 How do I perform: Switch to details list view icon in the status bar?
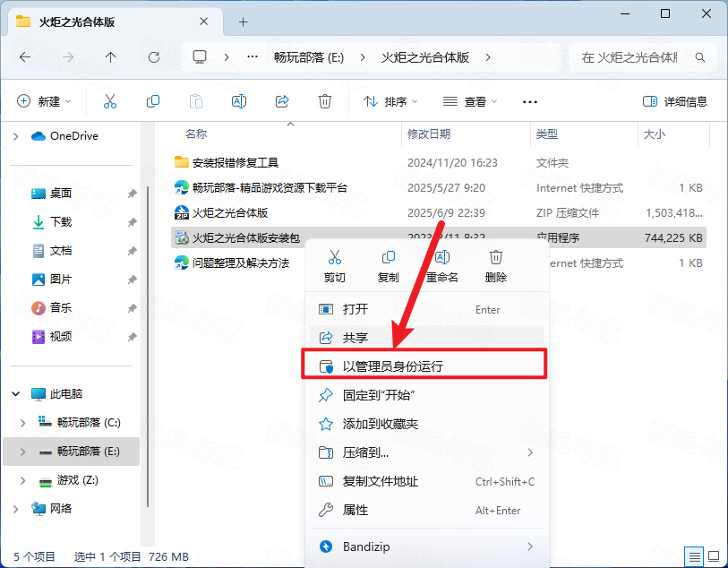pyautogui.click(x=694, y=556)
